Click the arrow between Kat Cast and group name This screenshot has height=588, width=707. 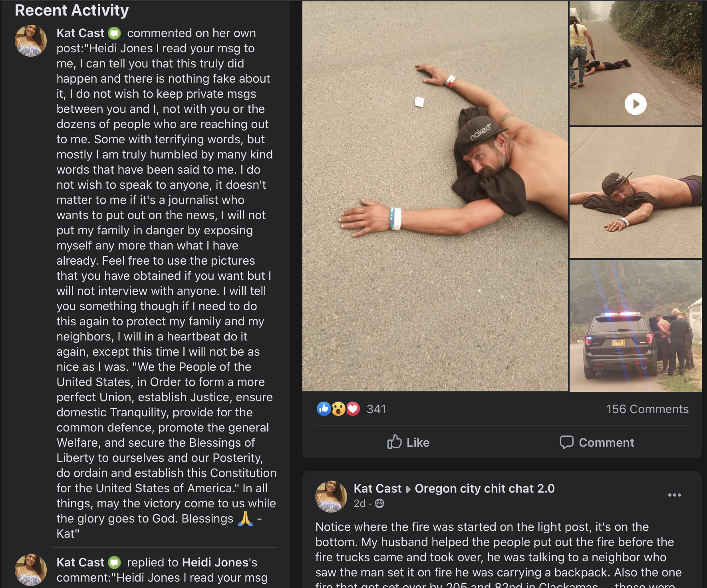pyautogui.click(x=408, y=489)
